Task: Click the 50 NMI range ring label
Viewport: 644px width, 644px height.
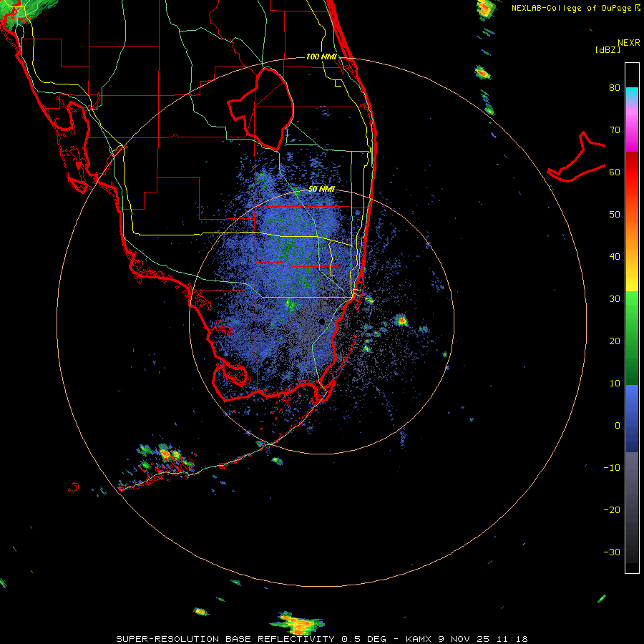Action: (x=321, y=189)
